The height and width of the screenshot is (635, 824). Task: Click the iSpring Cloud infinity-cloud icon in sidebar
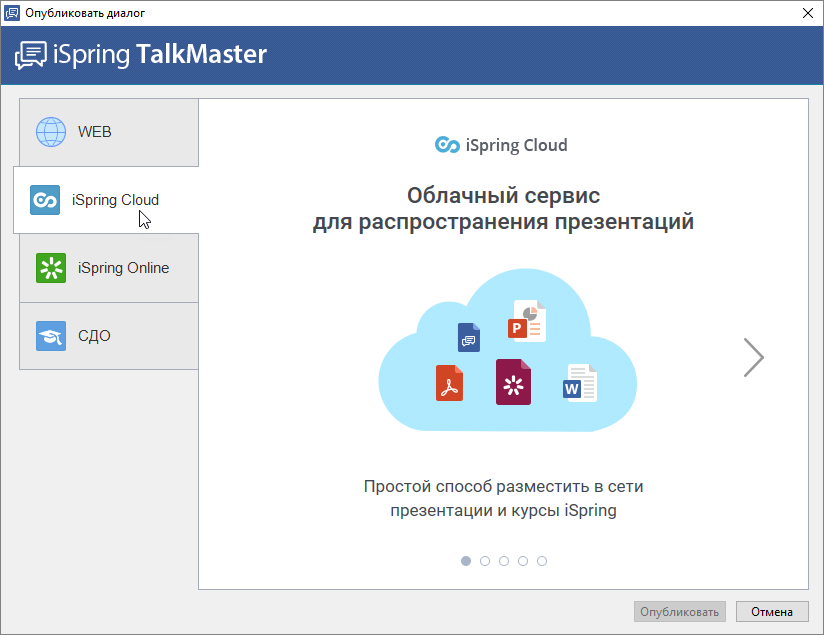coord(45,200)
